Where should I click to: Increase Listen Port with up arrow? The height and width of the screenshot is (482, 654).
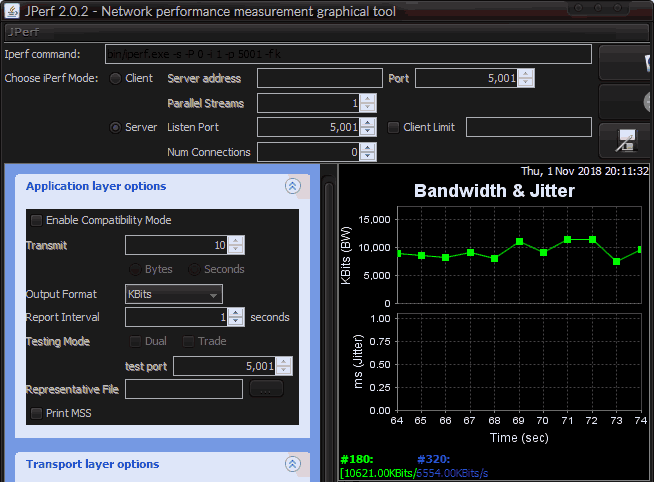(x=367, y=123)
